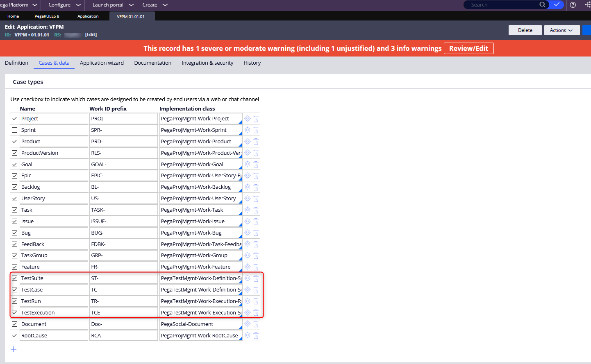Select the Cases & data tab
This screenshot has height=364, width=591.
pyautogui.click(x=54, y=63)
